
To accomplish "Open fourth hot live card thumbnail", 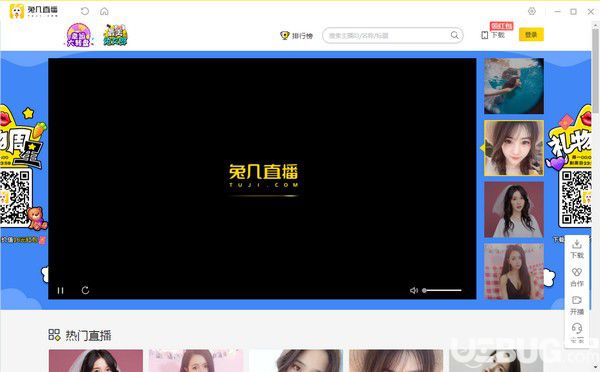I will [x=396, y=361].
